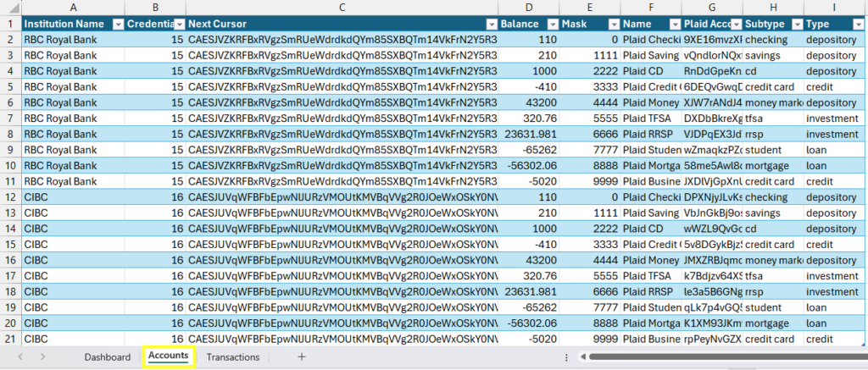Open the Next Cursor filter dropdown
This screenshot has height=370, width=868.
point(490,25)
